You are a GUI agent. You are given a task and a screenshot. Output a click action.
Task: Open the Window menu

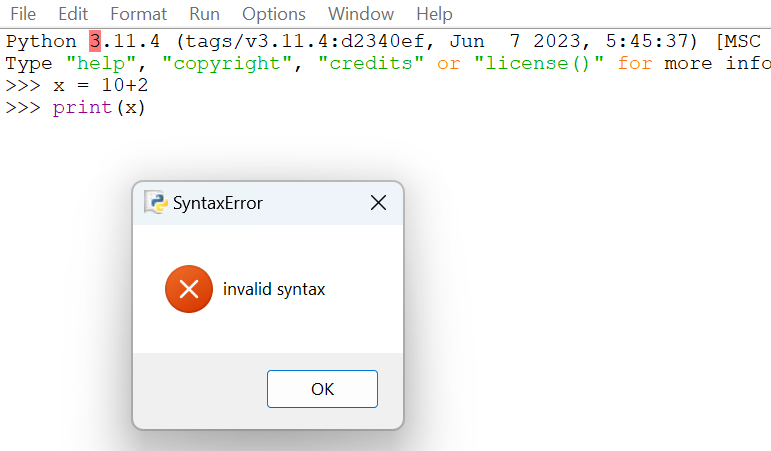point(361,14)
